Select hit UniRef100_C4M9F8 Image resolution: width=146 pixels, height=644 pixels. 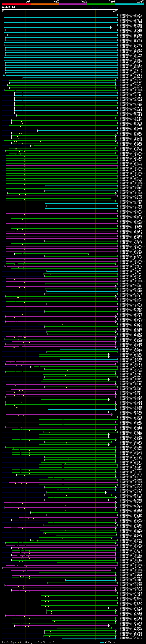(x=131, y=593)
